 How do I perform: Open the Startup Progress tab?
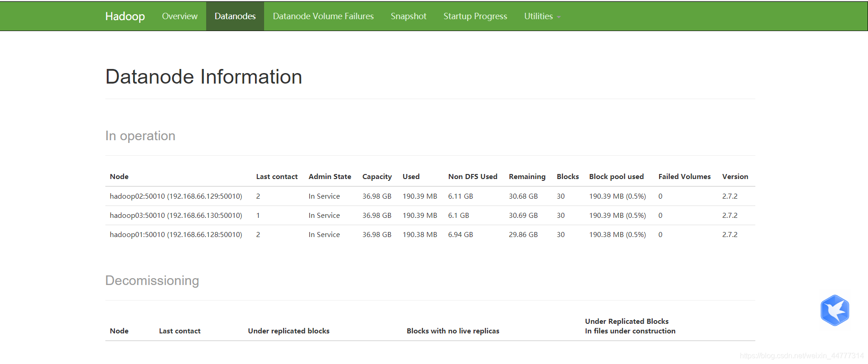point(475,16)
